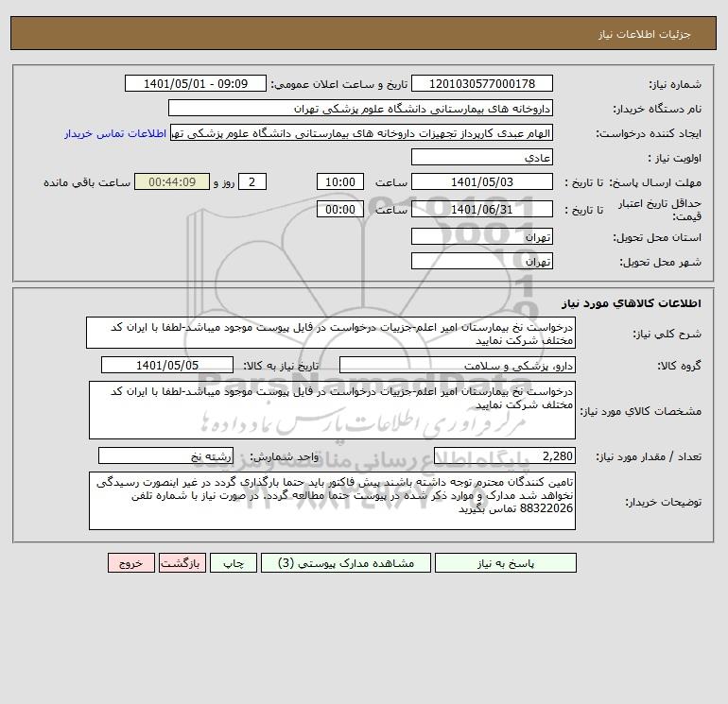The width and height of the screenshot is (728, 704).
Task: Click the مشخصات کالای مورد نیاز text box
Action: [332, 410]
